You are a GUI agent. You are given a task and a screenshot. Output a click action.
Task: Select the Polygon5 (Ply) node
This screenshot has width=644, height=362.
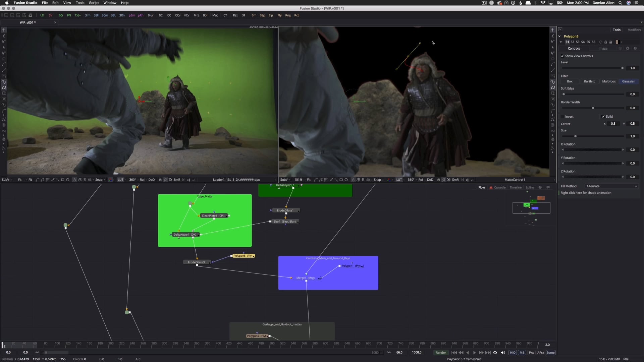click(x=243, y=256)
